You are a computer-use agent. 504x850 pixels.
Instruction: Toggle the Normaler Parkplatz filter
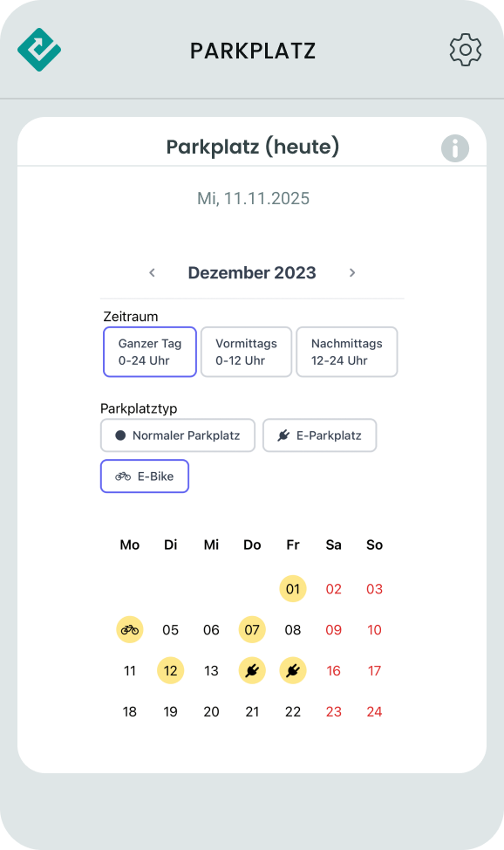click(177, 435)
